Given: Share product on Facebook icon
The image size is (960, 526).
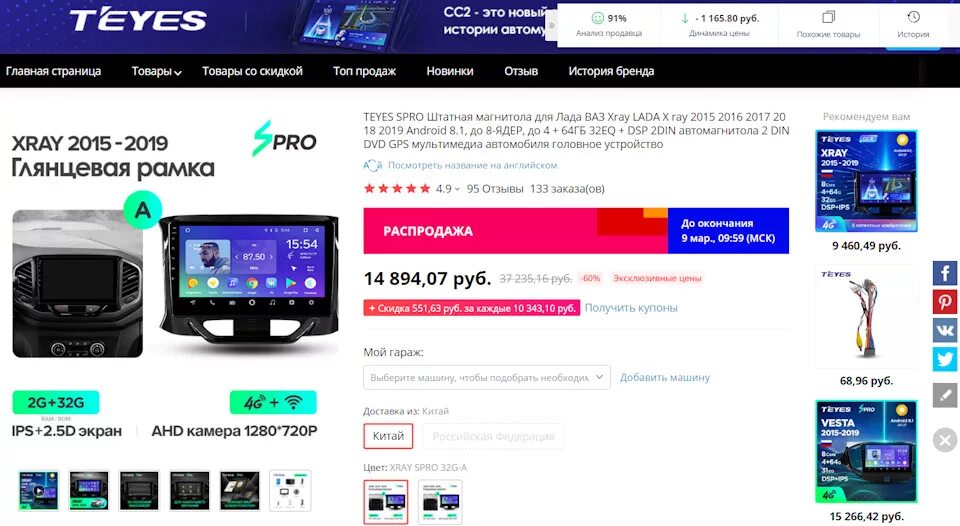Looking at the screenshot, I should click(x=945, y=273).
